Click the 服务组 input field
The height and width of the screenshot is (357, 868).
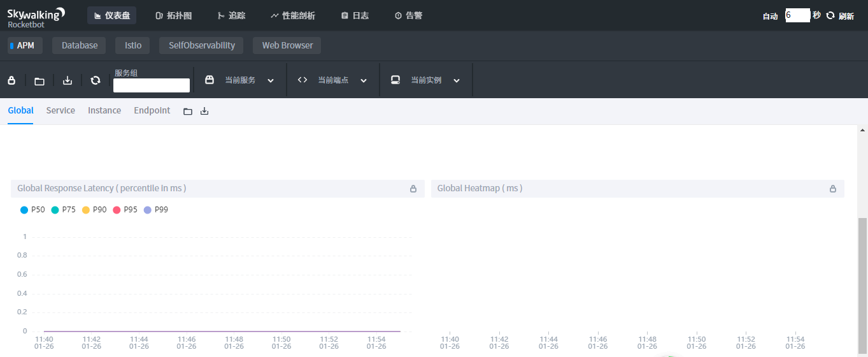pyautogui.click(x=152, y=85)
